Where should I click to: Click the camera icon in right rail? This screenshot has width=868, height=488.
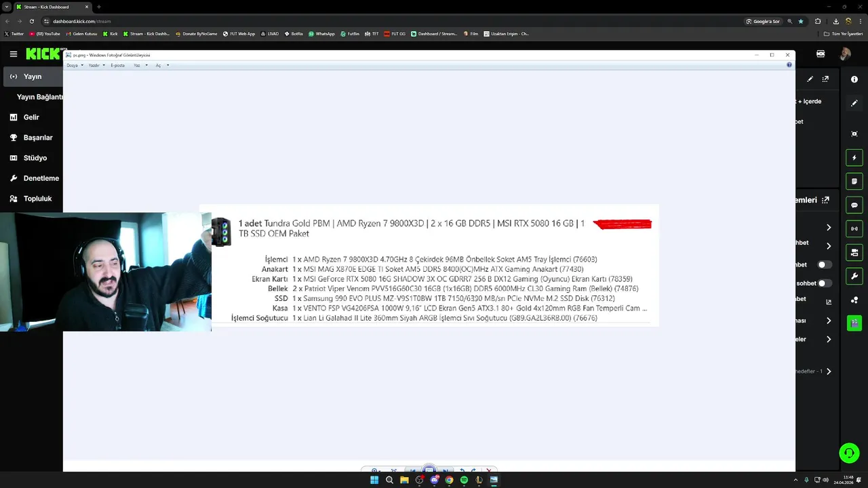[854, 253]
